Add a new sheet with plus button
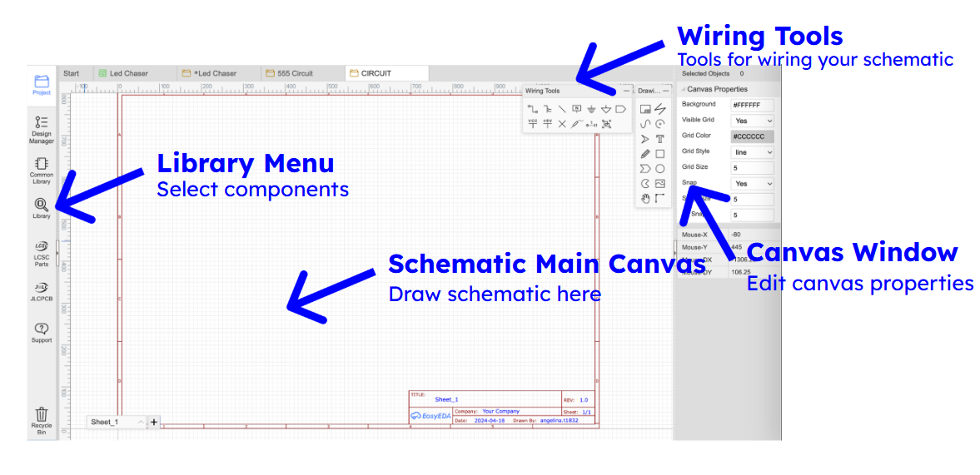Image resolution: width=980 pixels, height=475 pixels. click(154, 422)
